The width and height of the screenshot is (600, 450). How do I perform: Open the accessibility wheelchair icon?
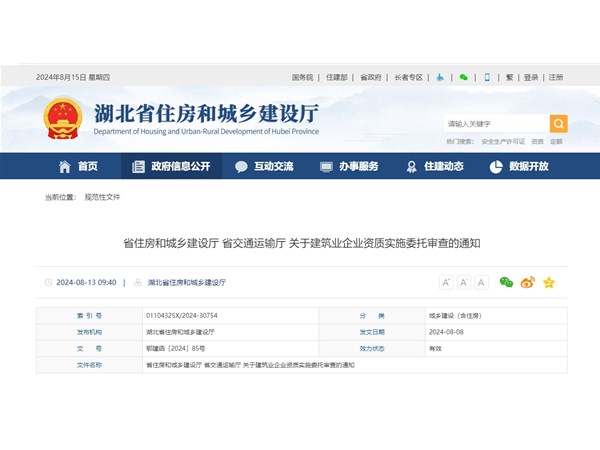(440, 77)
